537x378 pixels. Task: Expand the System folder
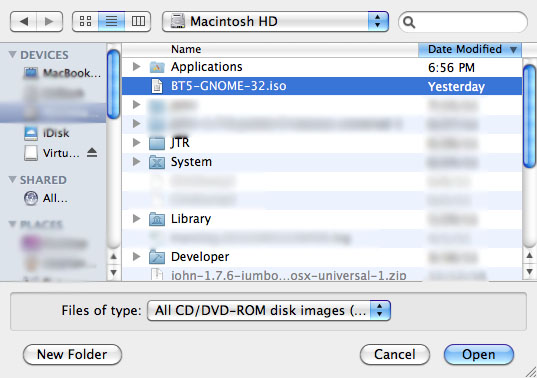(136, 161)
